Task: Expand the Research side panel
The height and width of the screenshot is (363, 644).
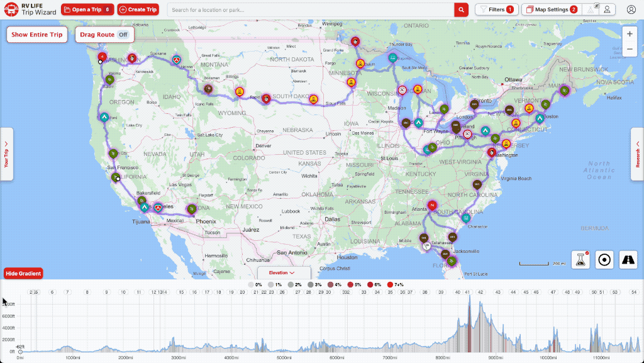Action: point(638,154)
